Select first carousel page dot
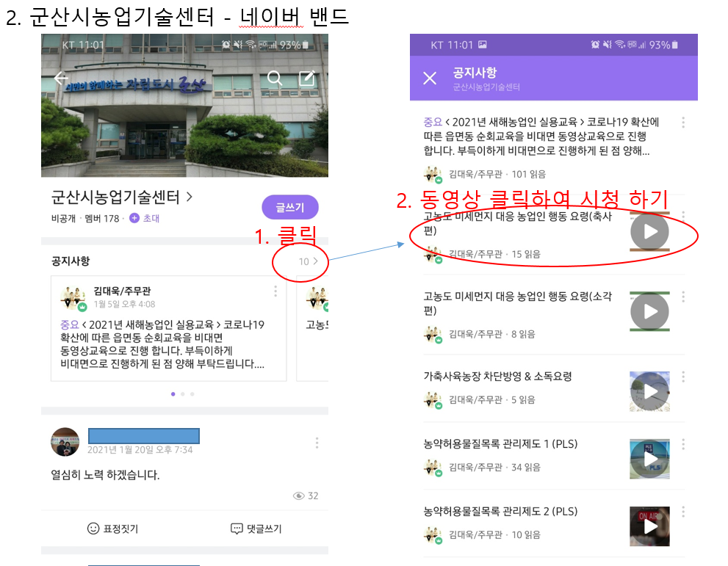728x566 pixels. click(x=173, y=394)
